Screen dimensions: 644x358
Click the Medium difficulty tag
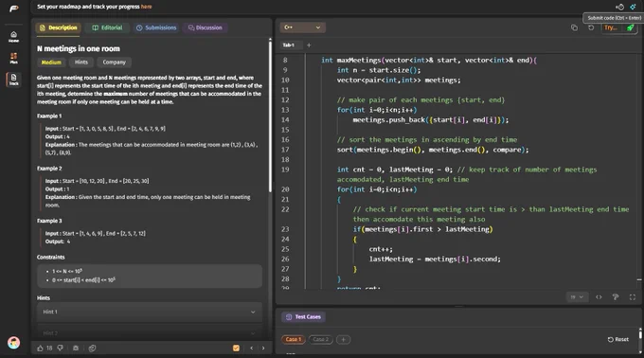tap(51, 63)
